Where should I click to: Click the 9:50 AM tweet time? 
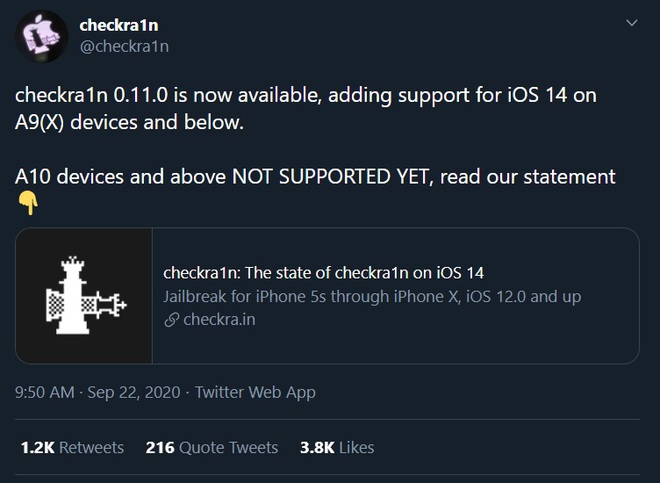click(45, 392)
